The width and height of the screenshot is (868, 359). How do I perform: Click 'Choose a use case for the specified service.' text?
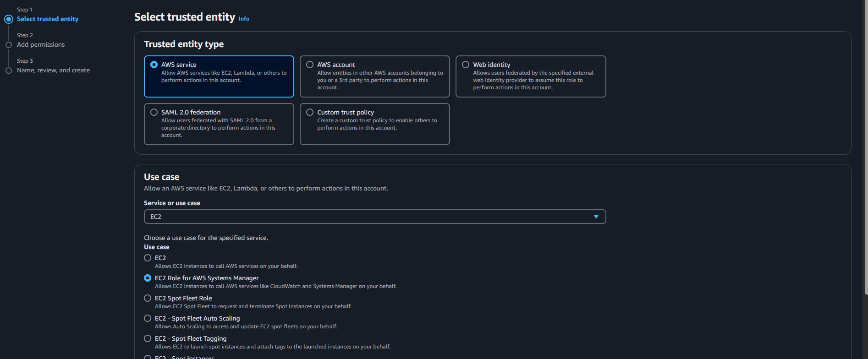tap(206, 238)
